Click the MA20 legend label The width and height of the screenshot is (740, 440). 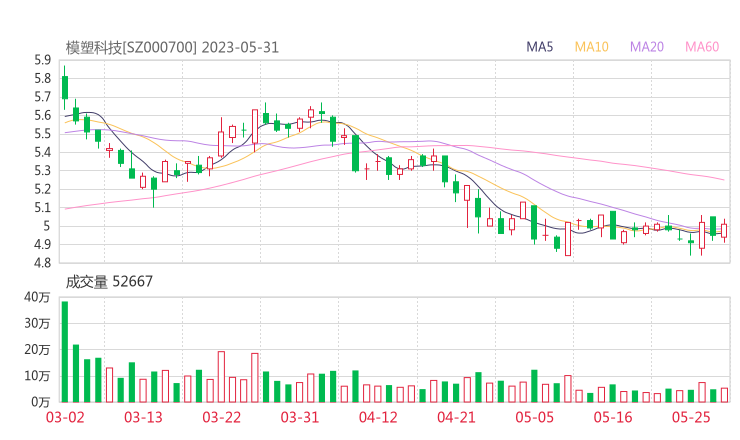647,47
